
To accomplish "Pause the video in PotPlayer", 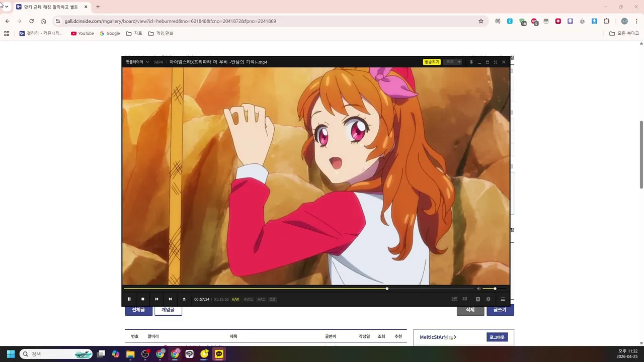I will click(129, 299).
